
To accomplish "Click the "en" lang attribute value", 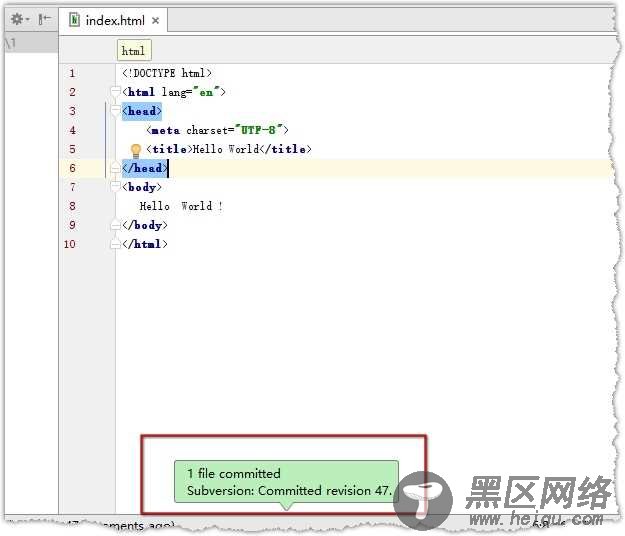I will coord(206,92).
